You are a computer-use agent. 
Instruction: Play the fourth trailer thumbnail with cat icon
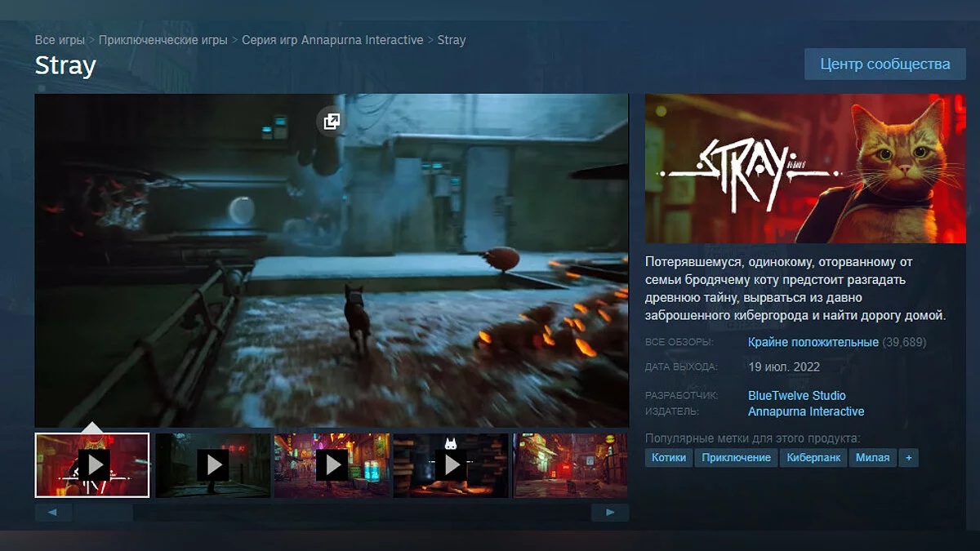pyautogui.click(x=452, y=465)
